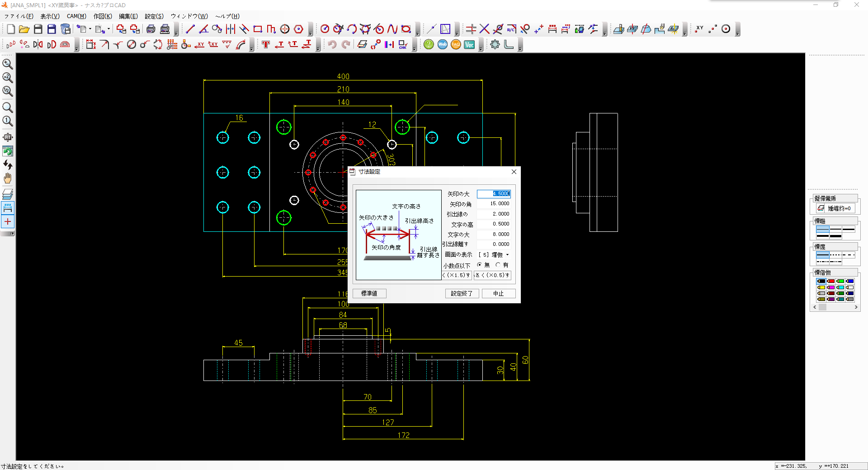The height and width of the screenshot is (470, 868).
Task: Select the red spline curve tool
Action: point(392,29)
